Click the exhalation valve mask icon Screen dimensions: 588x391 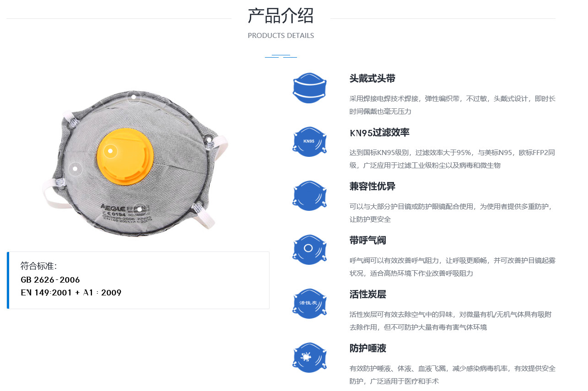coord(310,250)
